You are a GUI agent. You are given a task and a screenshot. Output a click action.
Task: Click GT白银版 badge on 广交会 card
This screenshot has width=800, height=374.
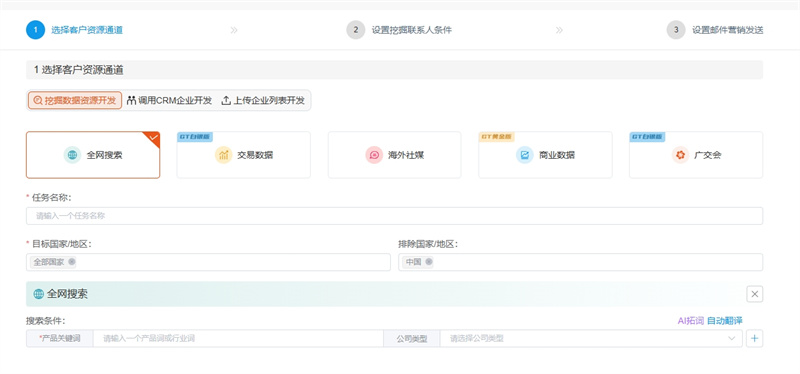647,137
